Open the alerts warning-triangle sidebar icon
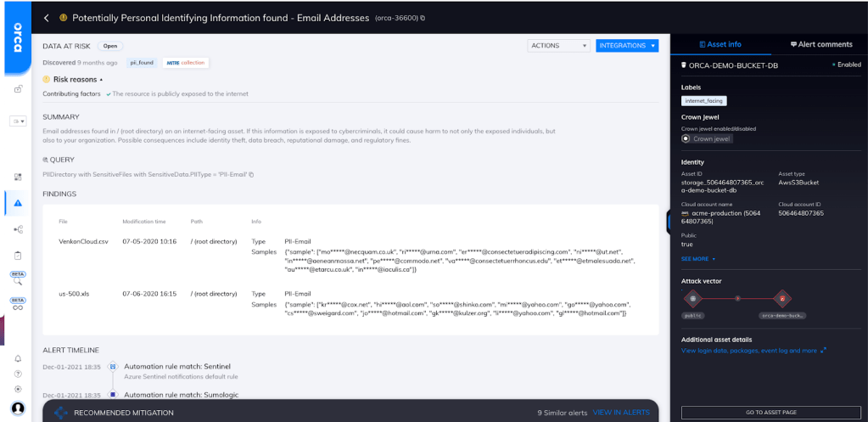This screenshot has width=868, height=422. 18,202
